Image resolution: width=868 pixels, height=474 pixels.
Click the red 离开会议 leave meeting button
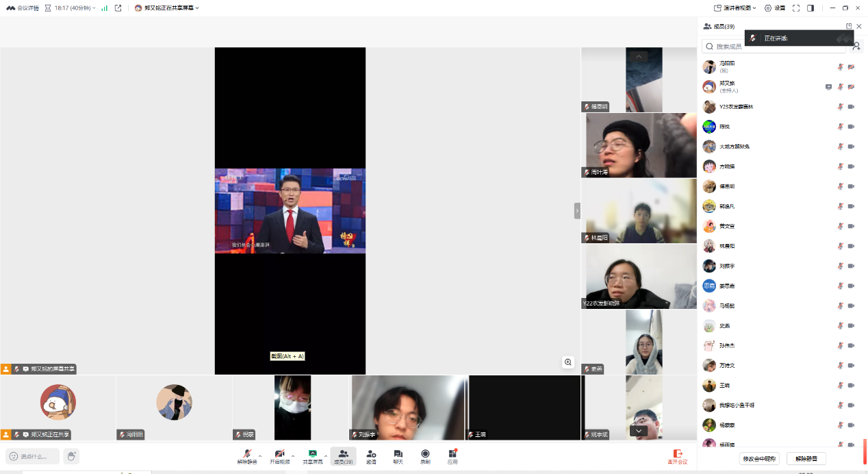pos(677,456)
